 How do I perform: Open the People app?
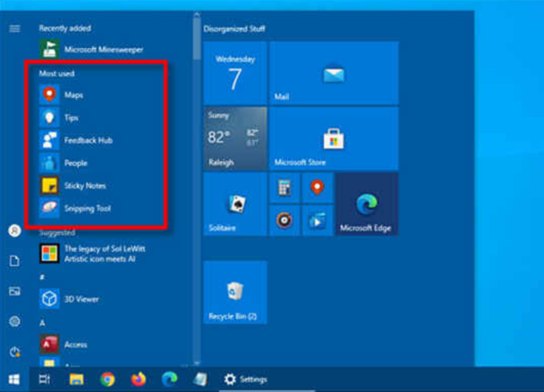(x=63, y=163)
